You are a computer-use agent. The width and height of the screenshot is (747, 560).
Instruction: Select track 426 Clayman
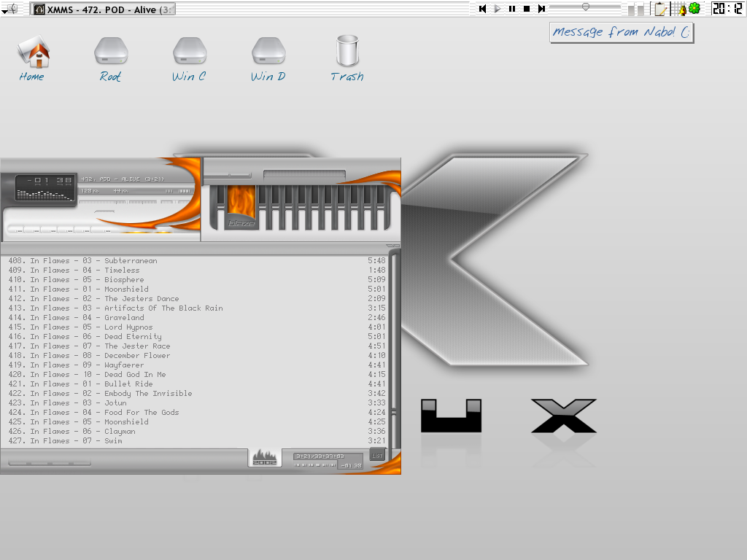(x=197, y=432)
